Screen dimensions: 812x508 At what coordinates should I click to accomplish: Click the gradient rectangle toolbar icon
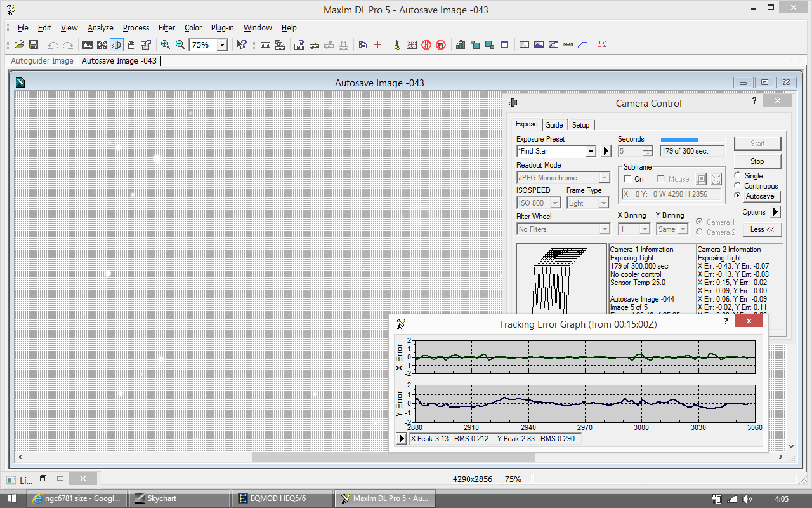(x=524, y=44)
